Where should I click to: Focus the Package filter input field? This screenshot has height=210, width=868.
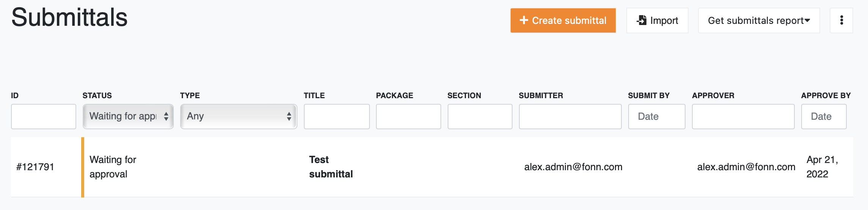tap(409, 116)
